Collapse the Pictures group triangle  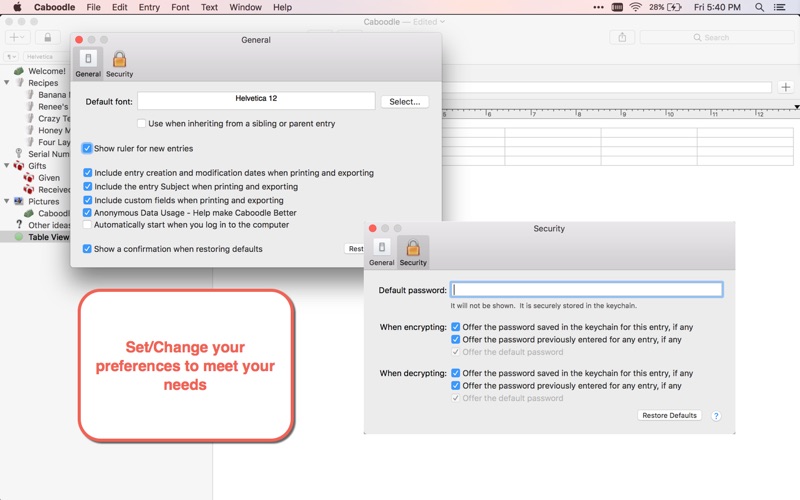[7, 201]
